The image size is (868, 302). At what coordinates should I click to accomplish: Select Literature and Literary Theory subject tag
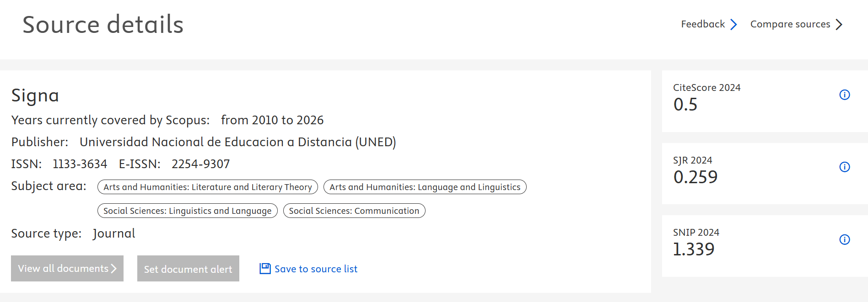[207, 187]
